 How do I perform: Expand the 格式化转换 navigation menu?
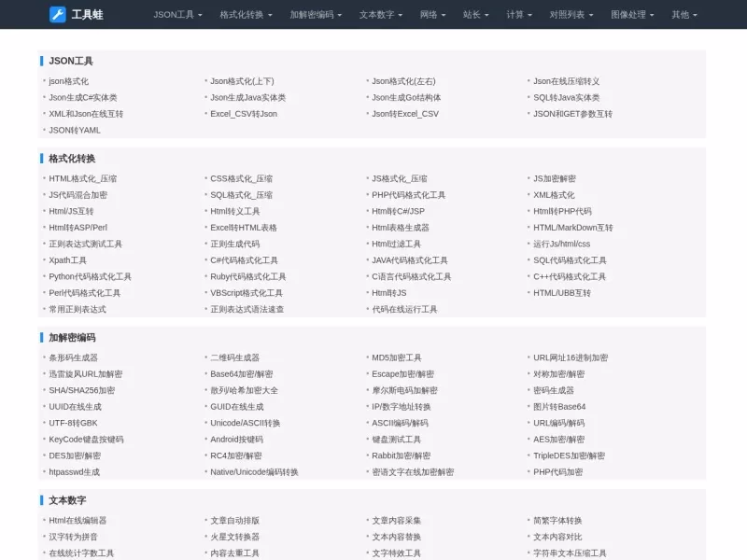246,15
